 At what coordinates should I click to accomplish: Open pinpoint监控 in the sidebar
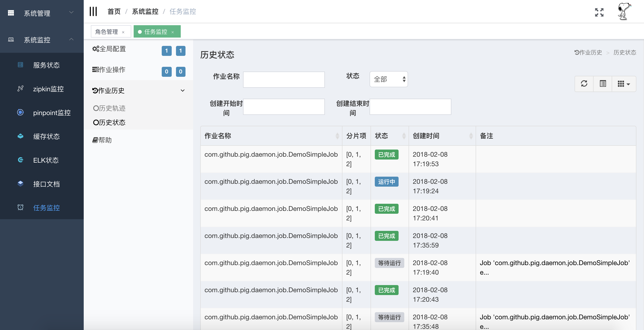(x=52, y=113)
